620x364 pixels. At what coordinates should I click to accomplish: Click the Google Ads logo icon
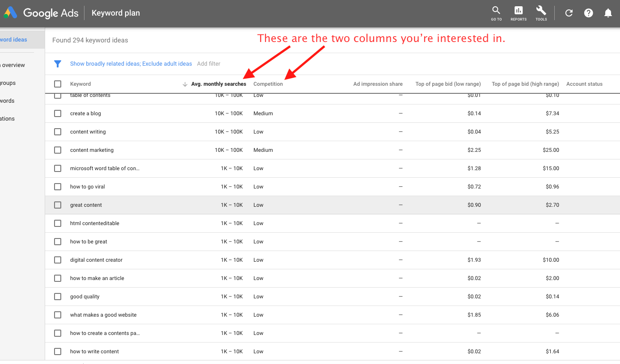click(10, 13)
